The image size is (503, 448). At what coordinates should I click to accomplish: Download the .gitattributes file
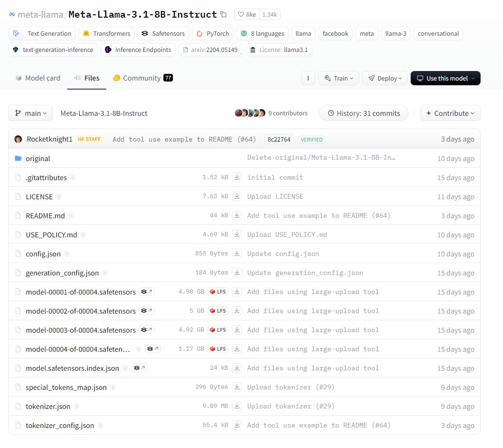tap(237, 177)
